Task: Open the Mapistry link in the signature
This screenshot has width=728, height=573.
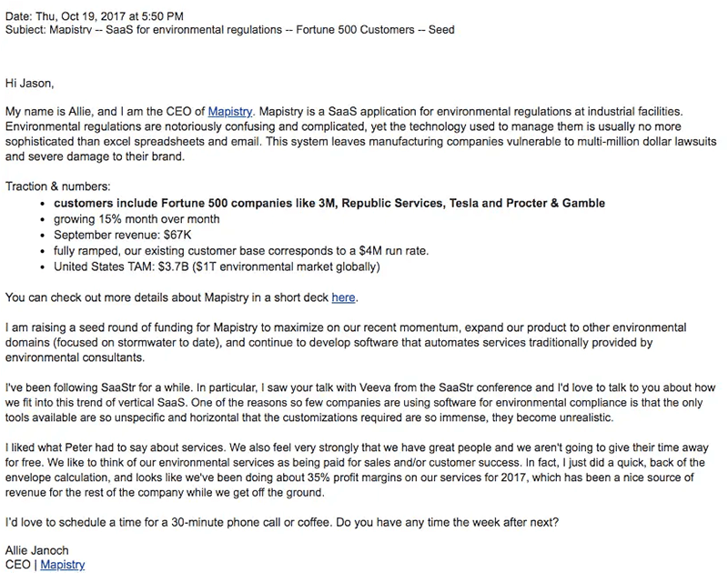Action: [x=62, y=565]
